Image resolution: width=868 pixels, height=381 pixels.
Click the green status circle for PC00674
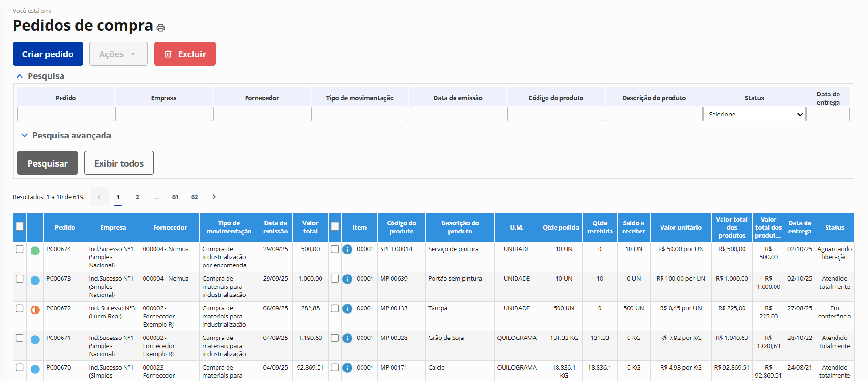[35, 251]
